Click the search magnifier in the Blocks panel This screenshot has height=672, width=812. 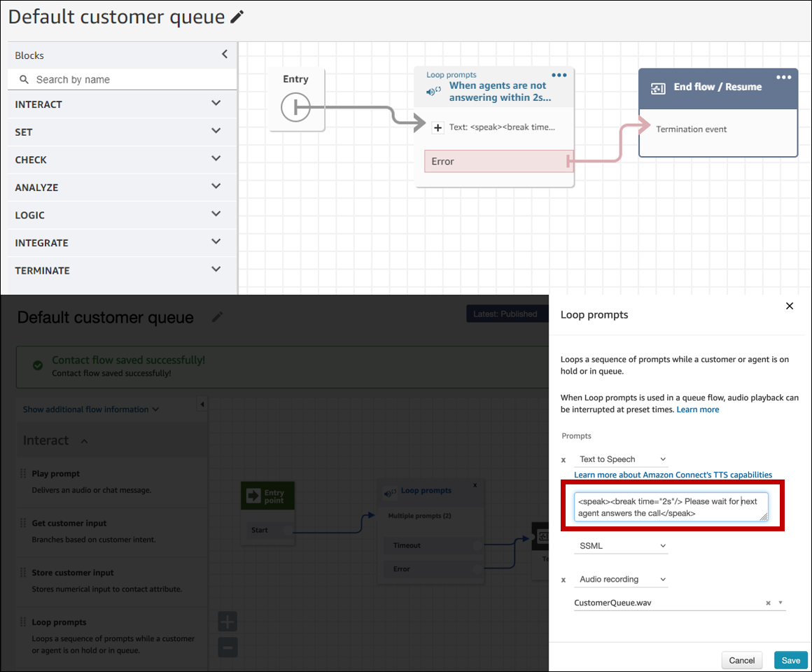coord(22,79)
